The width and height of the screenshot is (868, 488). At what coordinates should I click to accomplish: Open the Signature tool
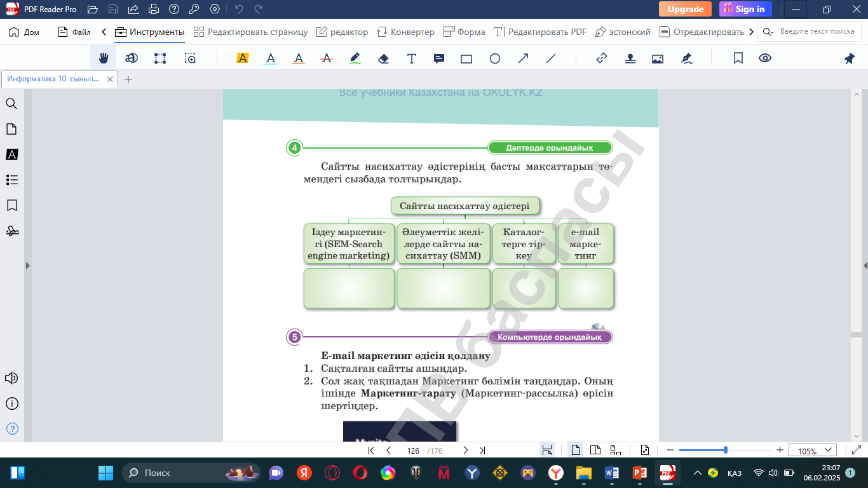[686, 58]
